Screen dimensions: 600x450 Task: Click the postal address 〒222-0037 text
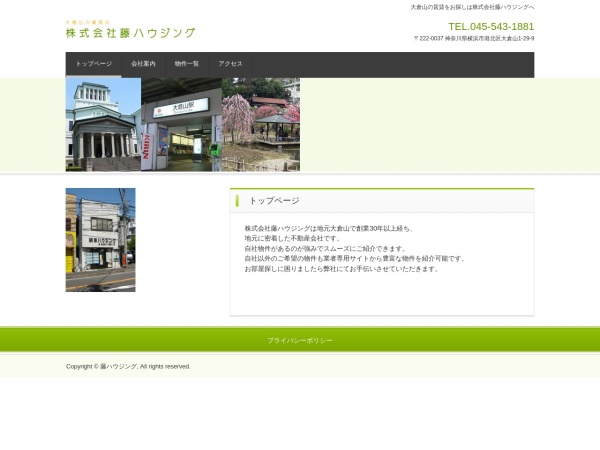click(x=474, y=38)
